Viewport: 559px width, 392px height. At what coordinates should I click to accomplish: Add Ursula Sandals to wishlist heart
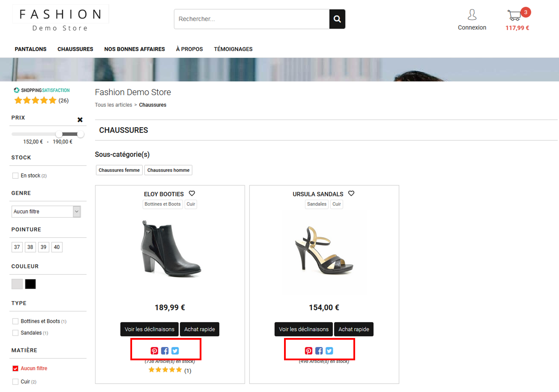[x=351, y=193]
